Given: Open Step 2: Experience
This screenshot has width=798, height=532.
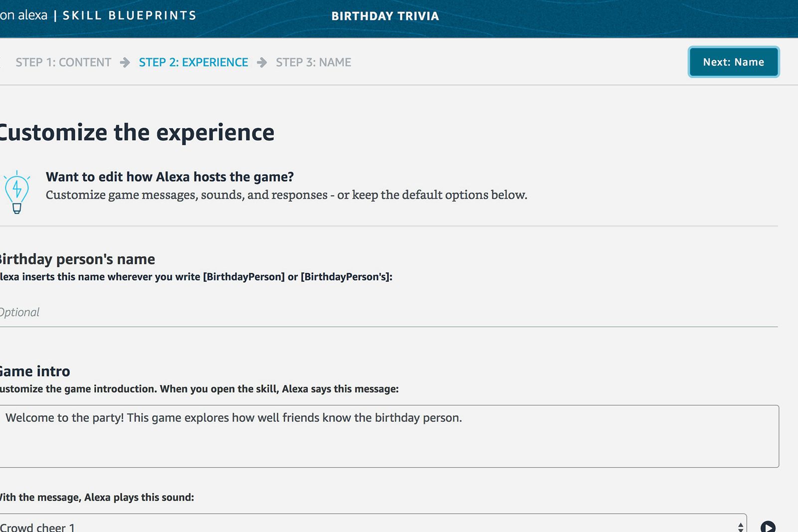Looking at the screenshot, I should 194,62.
